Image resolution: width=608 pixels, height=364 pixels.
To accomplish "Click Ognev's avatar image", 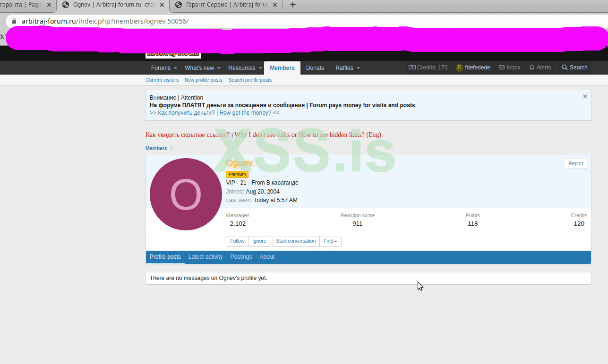I will [x=186, y=194].
